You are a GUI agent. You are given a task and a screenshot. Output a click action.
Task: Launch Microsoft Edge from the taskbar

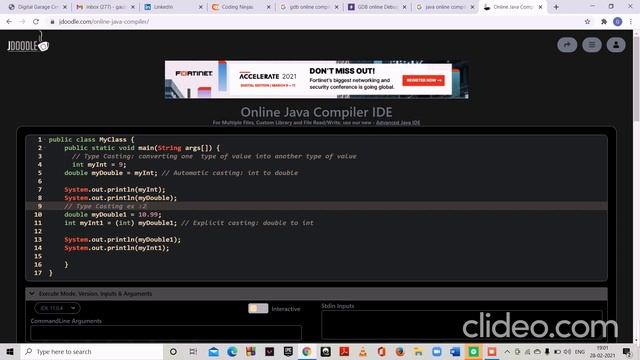coord(232,351)
